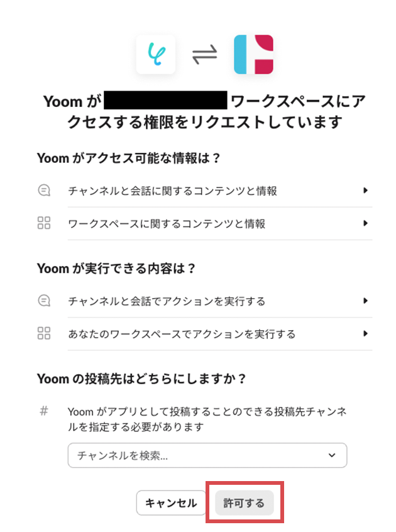Viewport: 396px width, 532px height.
Task: Select the conversation icon beside channel actions row
Action: 43,302
